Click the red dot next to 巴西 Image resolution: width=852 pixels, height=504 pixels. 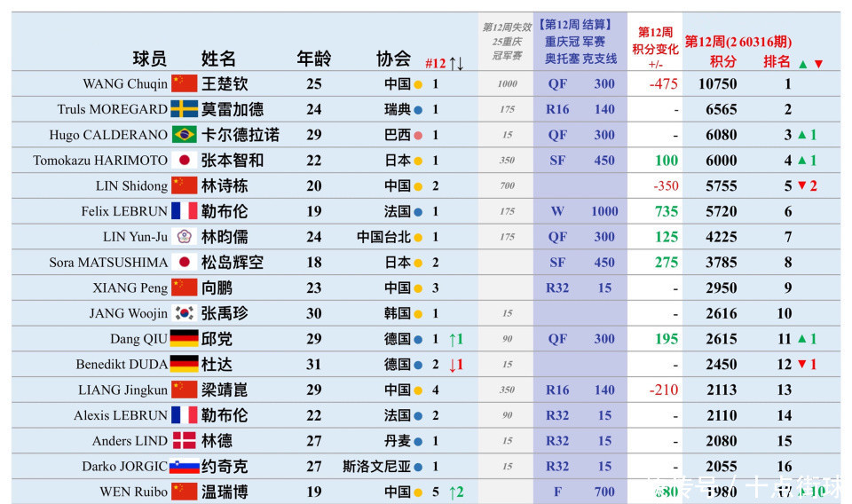click(x=418, y=136)
